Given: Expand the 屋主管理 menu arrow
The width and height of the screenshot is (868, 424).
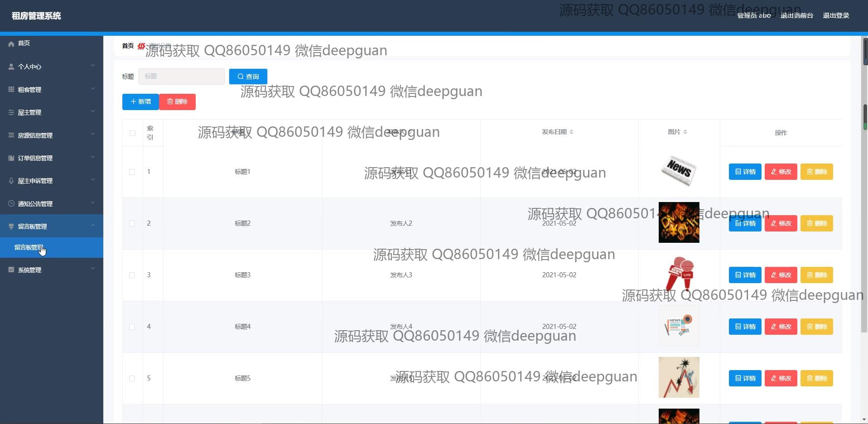Looking at the screenshot, I should point(93,111).
